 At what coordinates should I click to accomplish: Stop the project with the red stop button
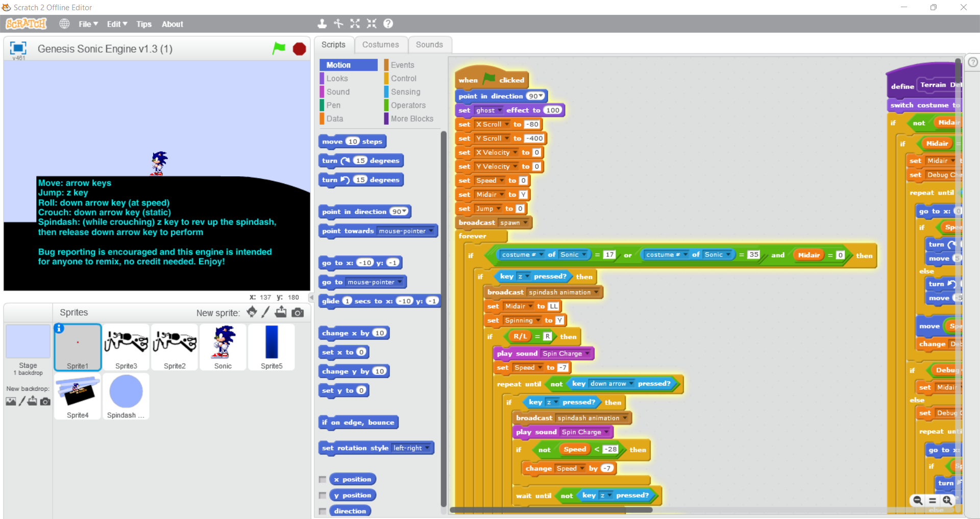click(x=299, y=49)
